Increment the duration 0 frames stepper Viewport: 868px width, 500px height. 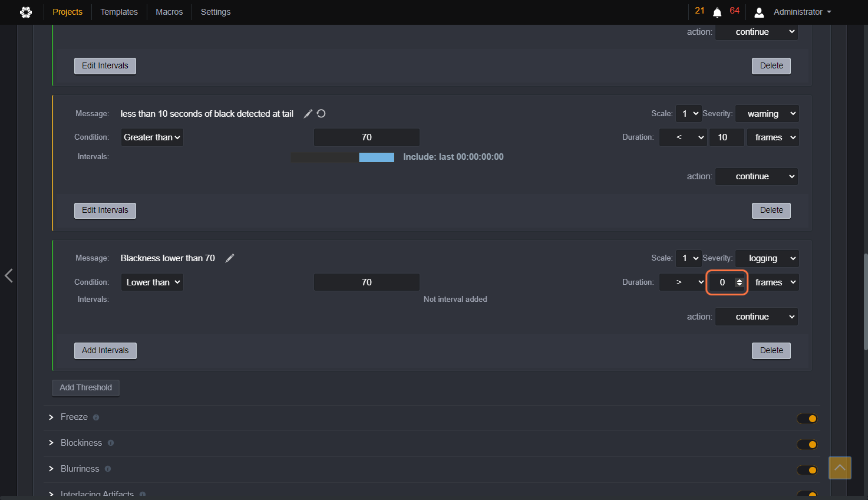[739, 280]
